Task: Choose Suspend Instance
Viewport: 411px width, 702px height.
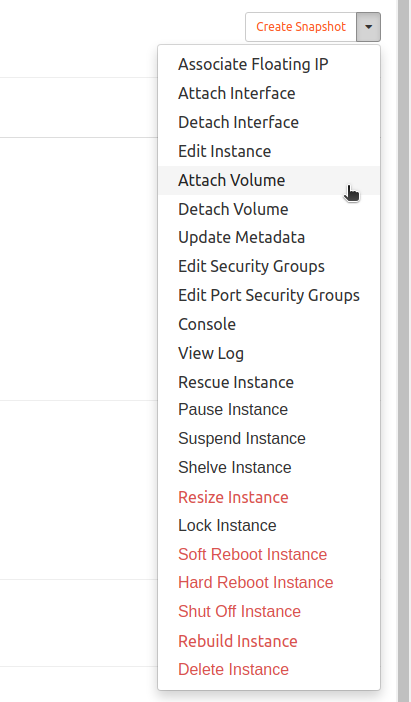Action: coord(269,438)
